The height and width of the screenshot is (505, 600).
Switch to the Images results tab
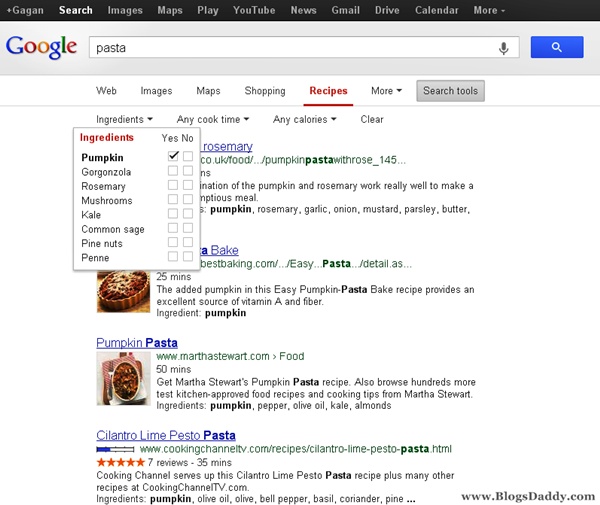(156, 91)
